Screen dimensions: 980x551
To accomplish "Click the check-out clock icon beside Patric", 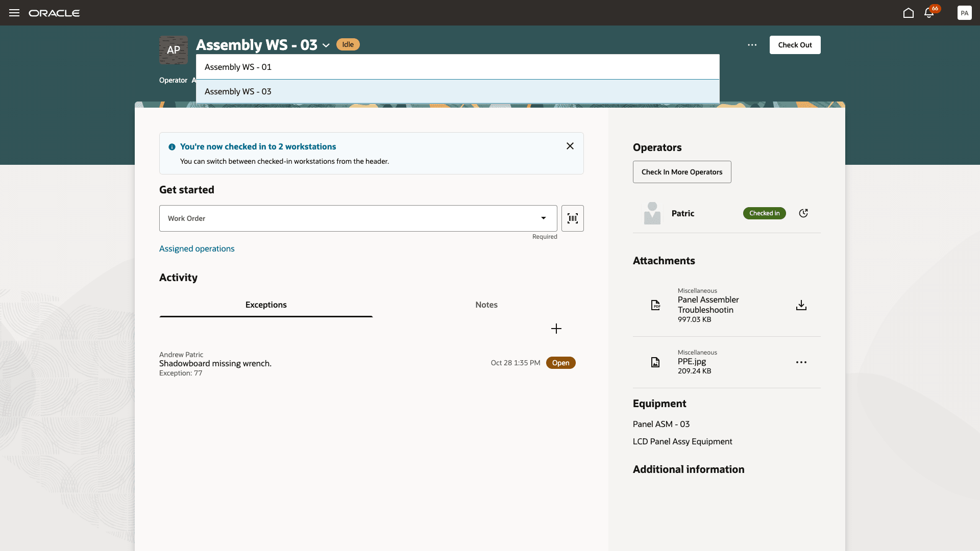I will [x=803, y=213].
